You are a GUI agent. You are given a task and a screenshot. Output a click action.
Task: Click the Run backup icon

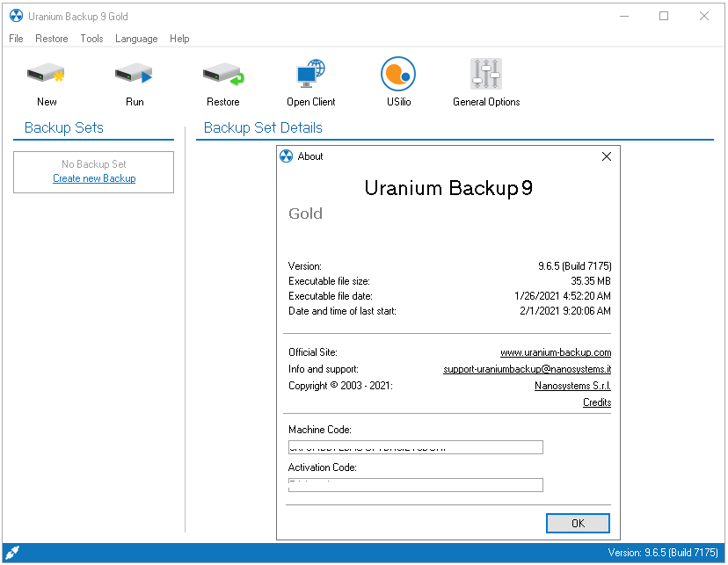[x=134, y=73]
